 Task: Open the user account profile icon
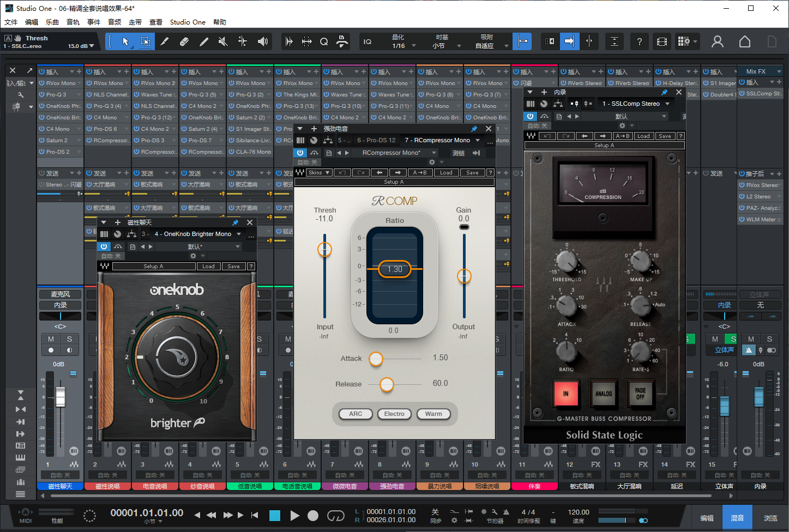pos(718,41)
